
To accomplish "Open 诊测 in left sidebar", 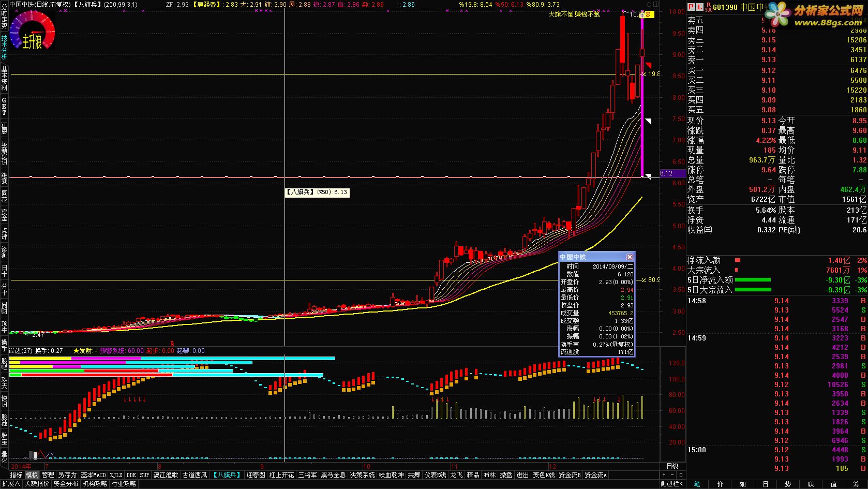I will [4, 252].
